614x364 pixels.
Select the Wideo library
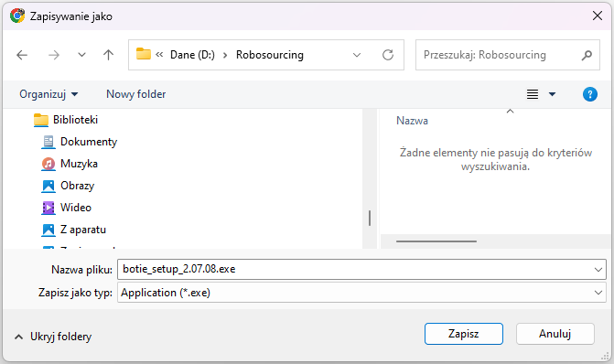click(x=76, y=208)
